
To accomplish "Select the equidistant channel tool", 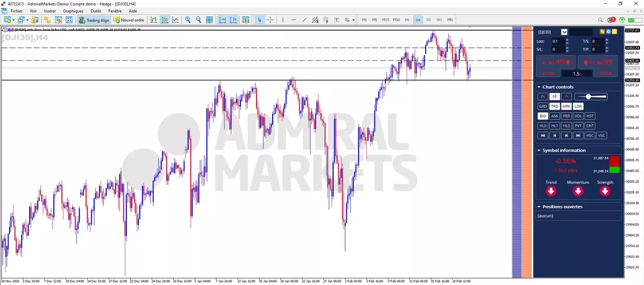I will (315, 20).
